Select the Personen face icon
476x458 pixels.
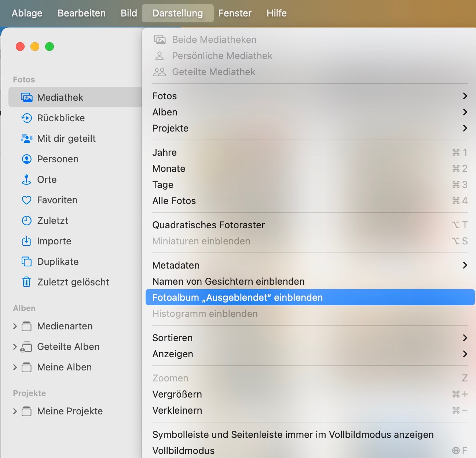[x=26, y=159]
